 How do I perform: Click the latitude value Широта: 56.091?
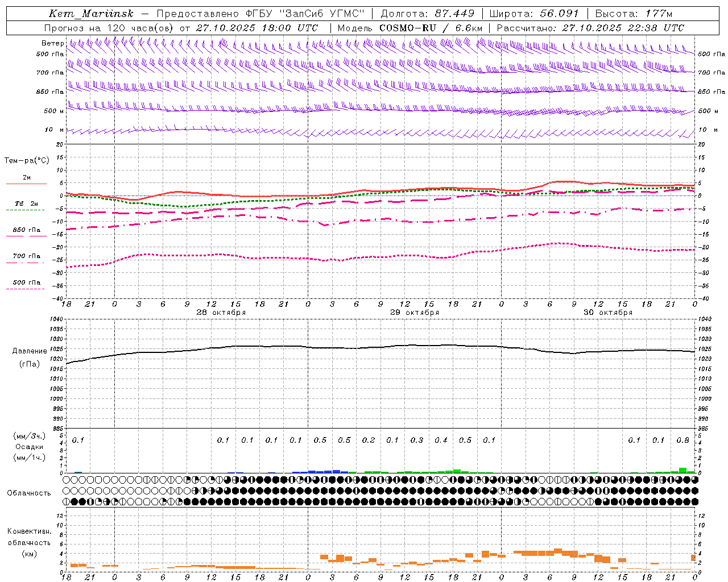coord(534,14)
